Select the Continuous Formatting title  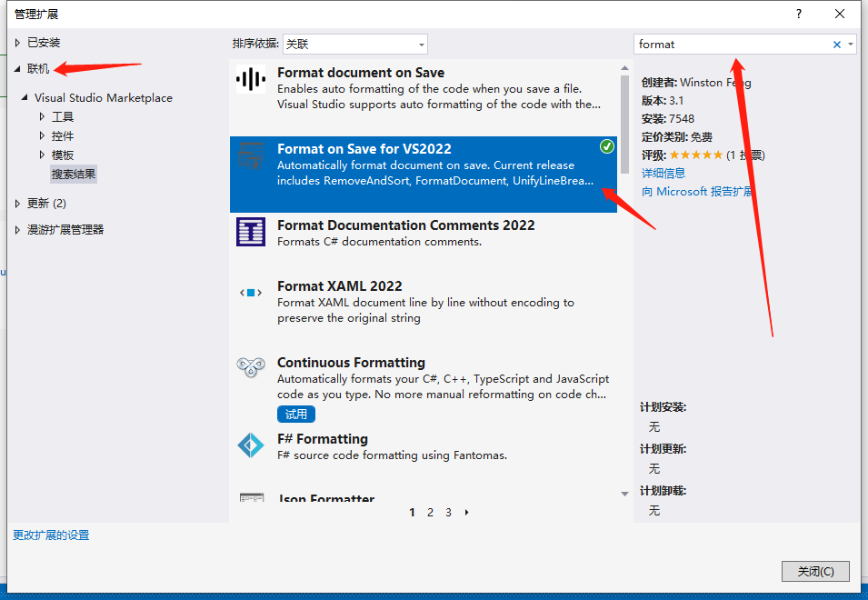[x=351, y=363]
